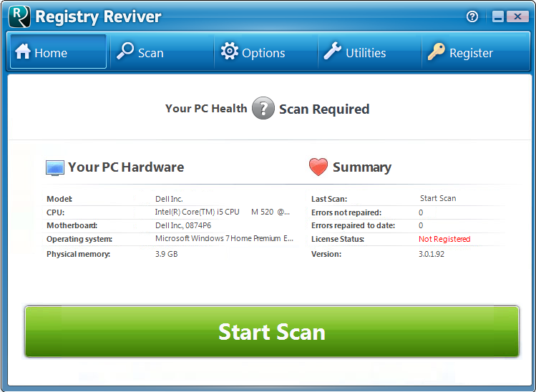This screenshot has width=536, height=392.
Task: Select the version number 3.0.1.92
Action: [432, 254]
